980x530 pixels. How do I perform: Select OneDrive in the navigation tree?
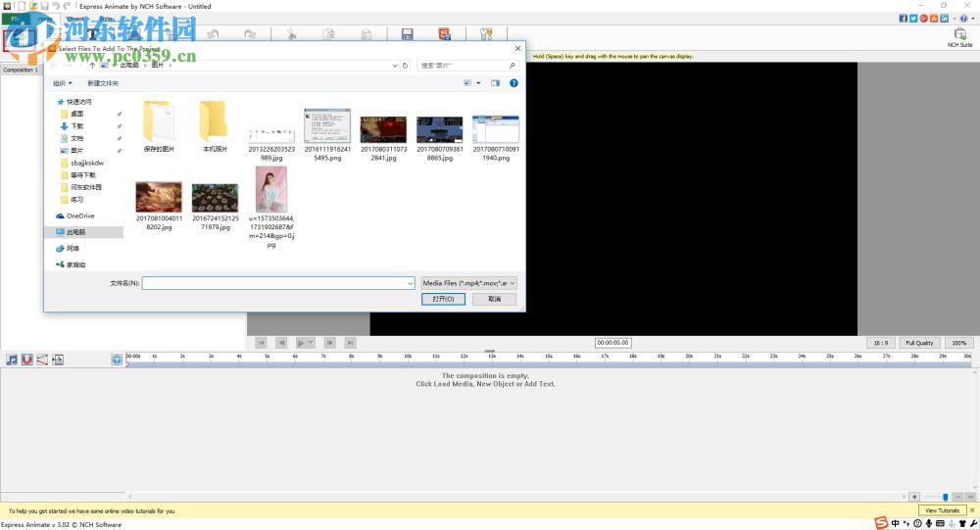(80, 216)
